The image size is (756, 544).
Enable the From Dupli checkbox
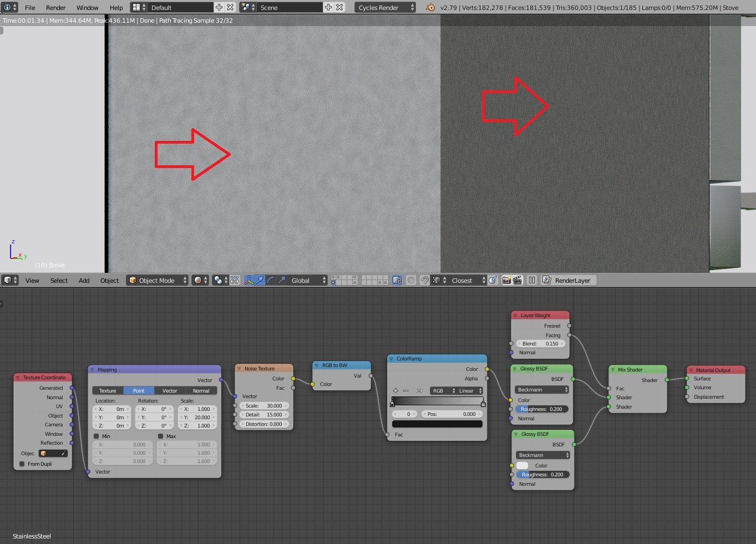point(22,464)
